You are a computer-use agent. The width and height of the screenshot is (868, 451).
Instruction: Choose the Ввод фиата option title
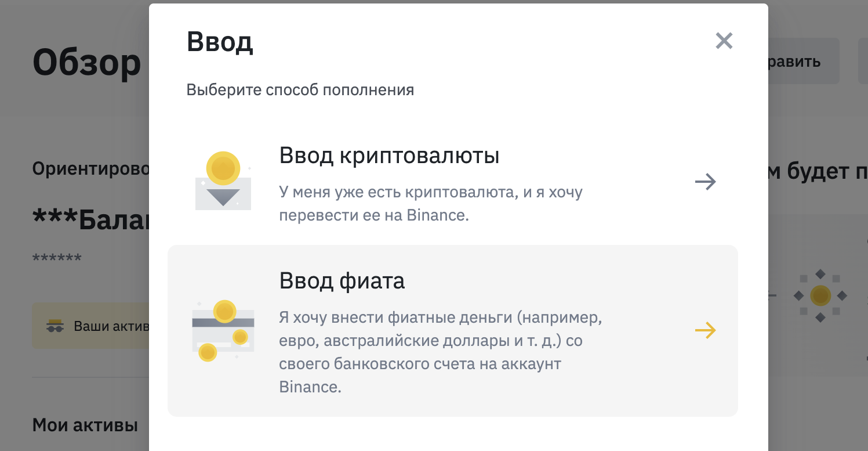342,281
